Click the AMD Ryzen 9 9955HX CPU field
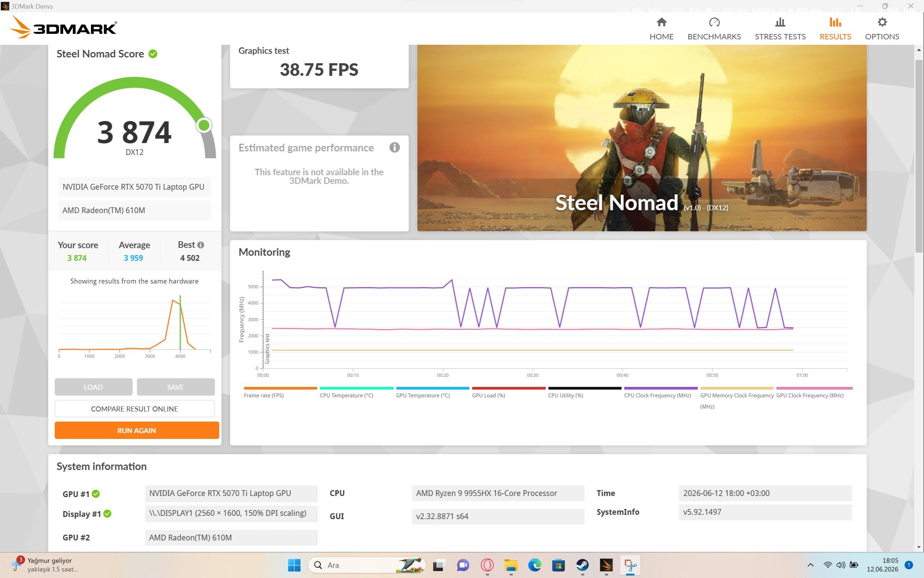 pyautogui.click(x=498, y=493)
